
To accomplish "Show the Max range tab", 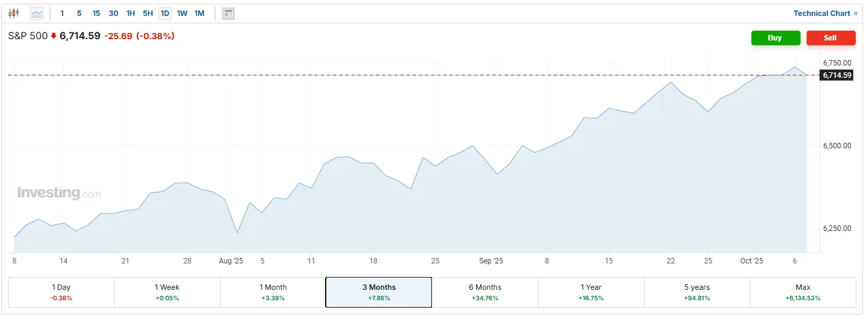I will pyautogui.click(x=802, y=292).
